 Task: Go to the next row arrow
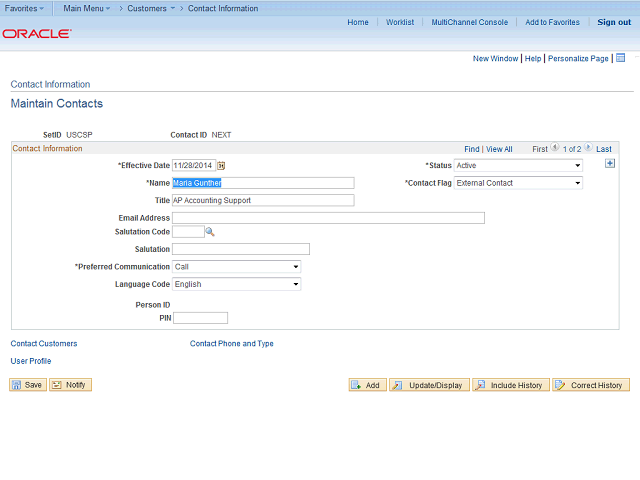point(589,149)
